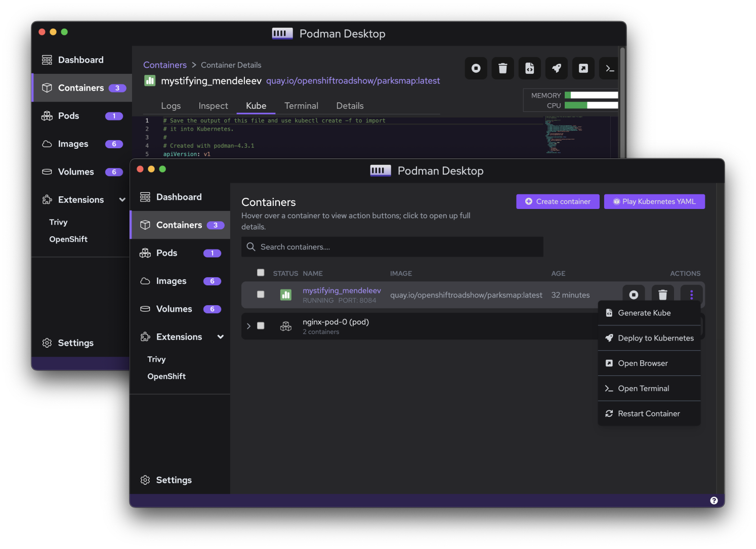This screenshot has height=549, width=756.
Task: Open Pods in back window sidebar
Action: pos(81,116)
